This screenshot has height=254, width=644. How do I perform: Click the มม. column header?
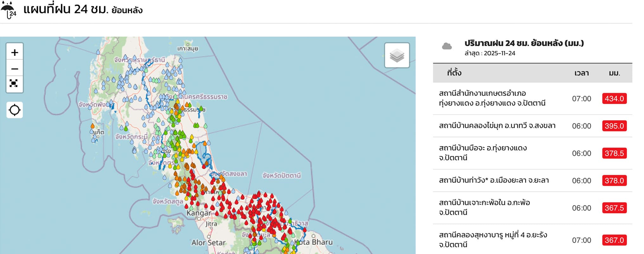(x=614, y=73)
